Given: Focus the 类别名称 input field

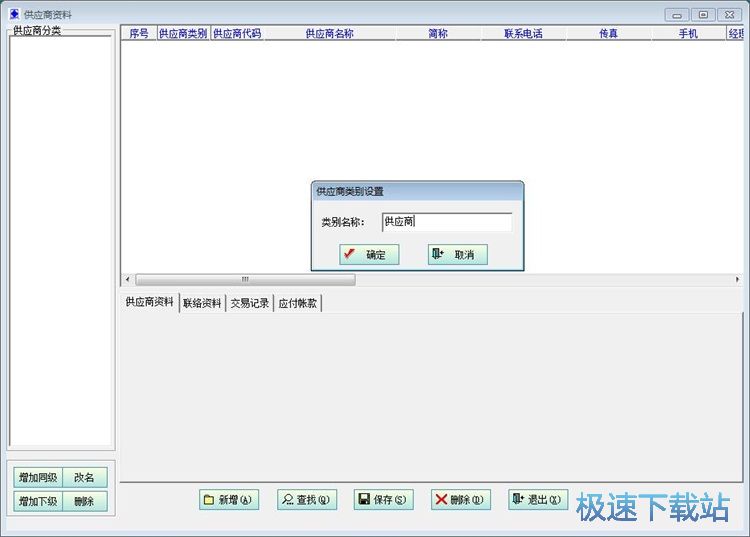Looking at the screenshot, I should (x=447, y=221).
